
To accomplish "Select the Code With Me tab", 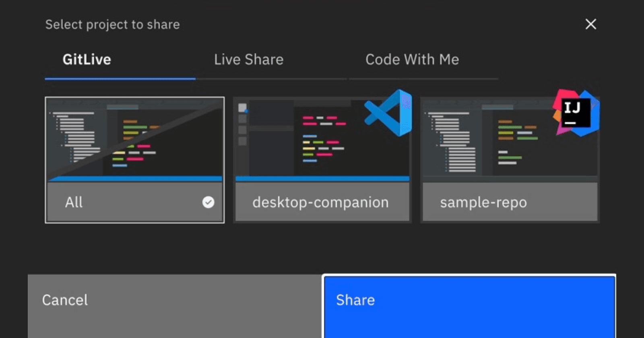I will (412, 60).
